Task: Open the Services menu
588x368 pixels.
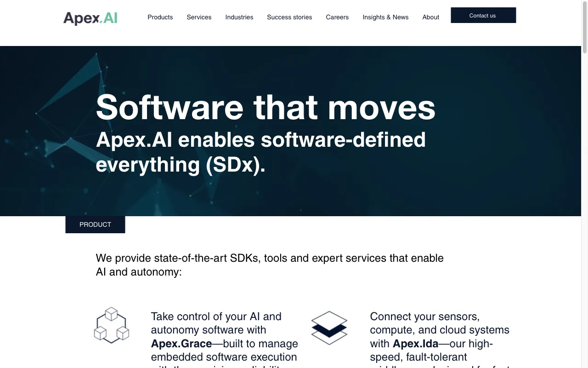Action: [x=199, y=17]
